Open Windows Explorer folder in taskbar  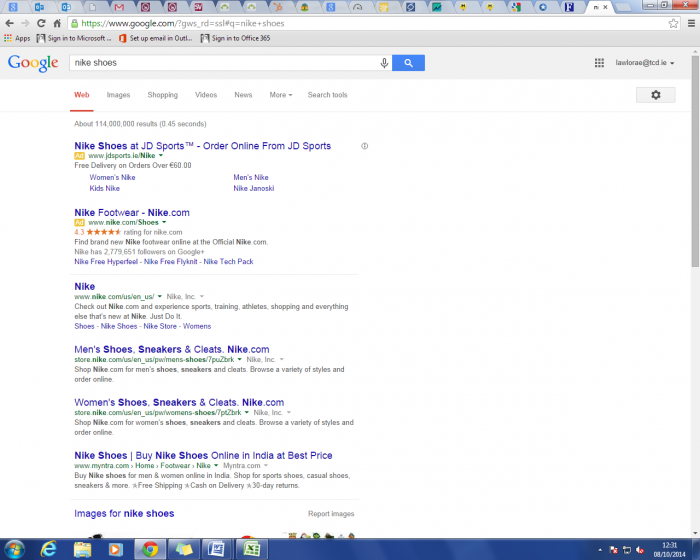(x=82, y=549)
